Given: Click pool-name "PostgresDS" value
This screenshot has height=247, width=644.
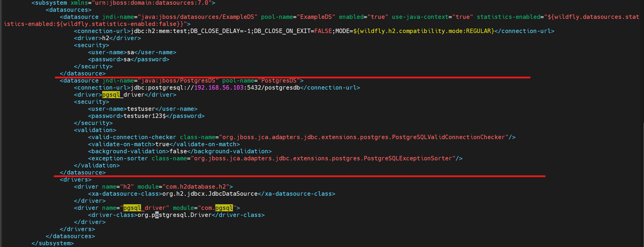Looking at the screenshot, I should coord(279,81).
